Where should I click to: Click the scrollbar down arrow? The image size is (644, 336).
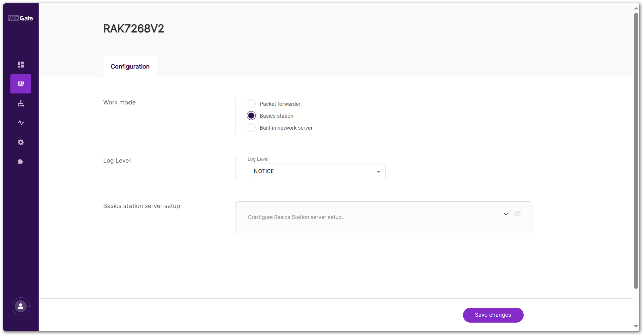pos(636,326)
